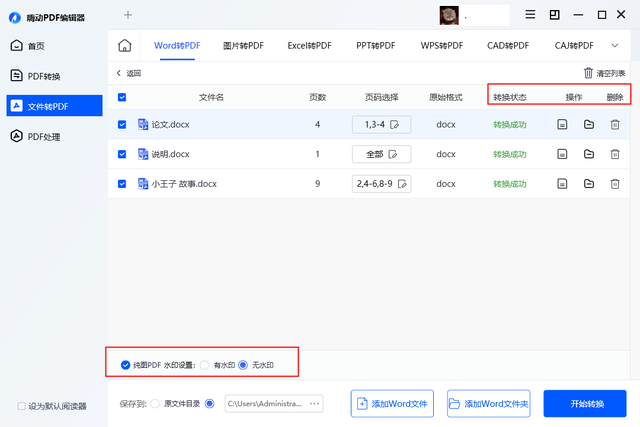Select 文件转PDF in the sidebar

coord(54,106)
